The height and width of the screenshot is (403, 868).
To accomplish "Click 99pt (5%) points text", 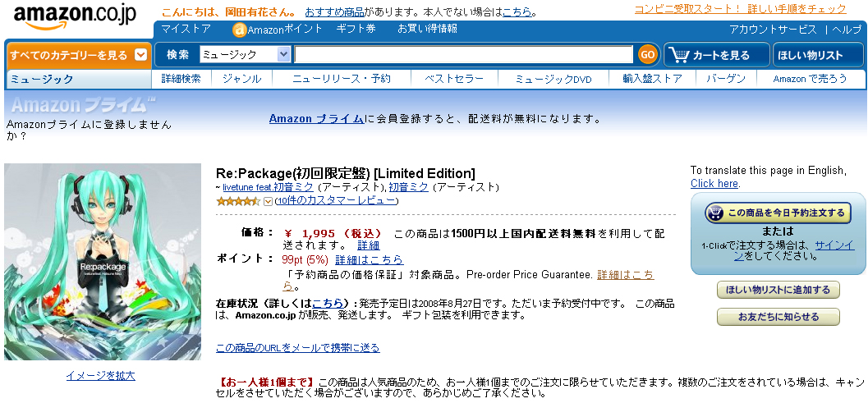I will click(305, 259).
